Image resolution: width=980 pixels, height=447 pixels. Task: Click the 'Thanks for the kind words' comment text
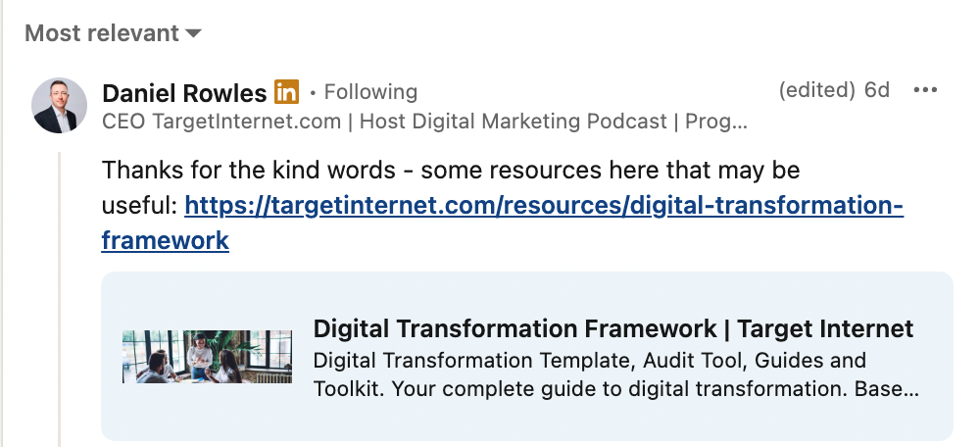[294, 171]
